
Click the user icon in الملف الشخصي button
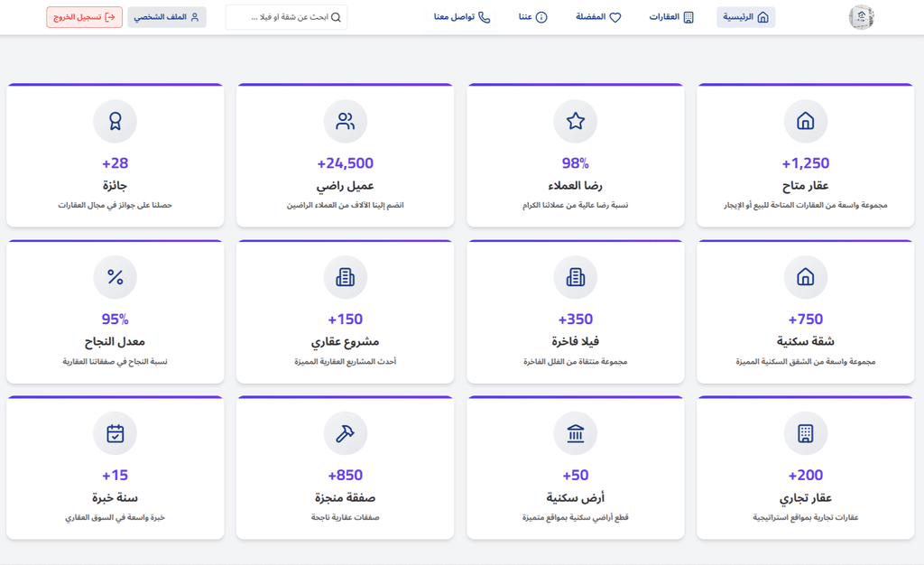tap(195, 17)
